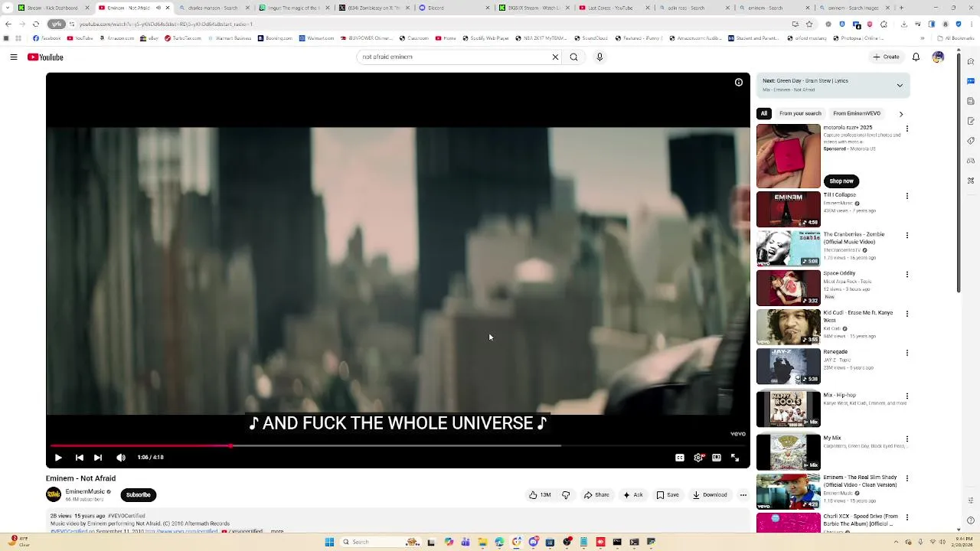The width and height of the screenshot is (980, 551).
Task: Open the Amazon.com bookmark
Action: (x=117, y=38)
